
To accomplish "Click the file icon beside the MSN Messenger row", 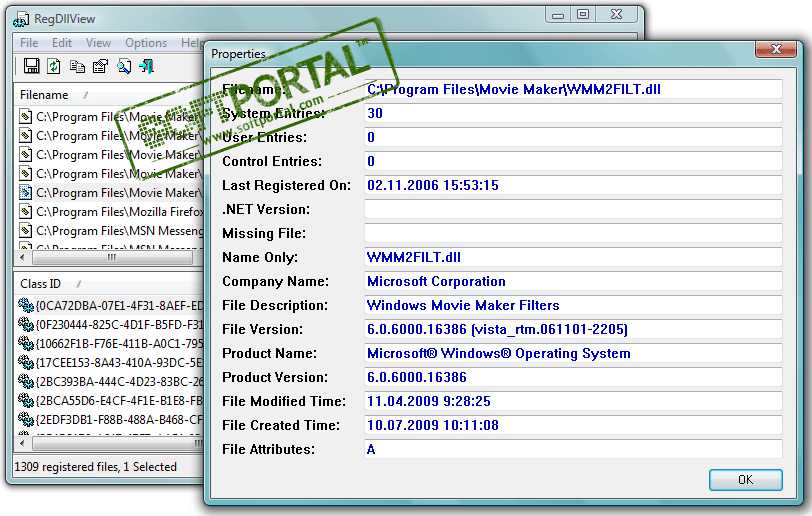I will (25, 230).
